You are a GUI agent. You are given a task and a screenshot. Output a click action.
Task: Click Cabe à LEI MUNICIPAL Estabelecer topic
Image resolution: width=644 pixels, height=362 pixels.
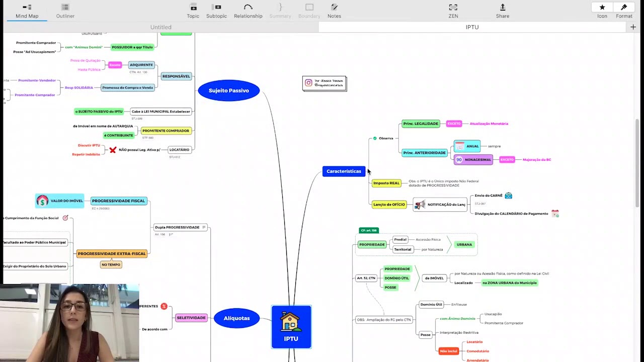pyautogui.click(x=161, y=112)
